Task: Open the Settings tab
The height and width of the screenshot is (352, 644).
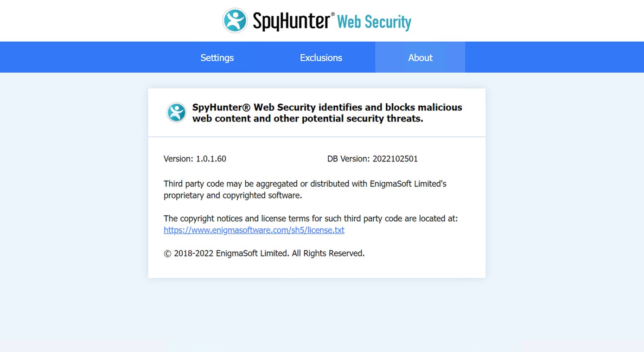Action: point(217,58)
